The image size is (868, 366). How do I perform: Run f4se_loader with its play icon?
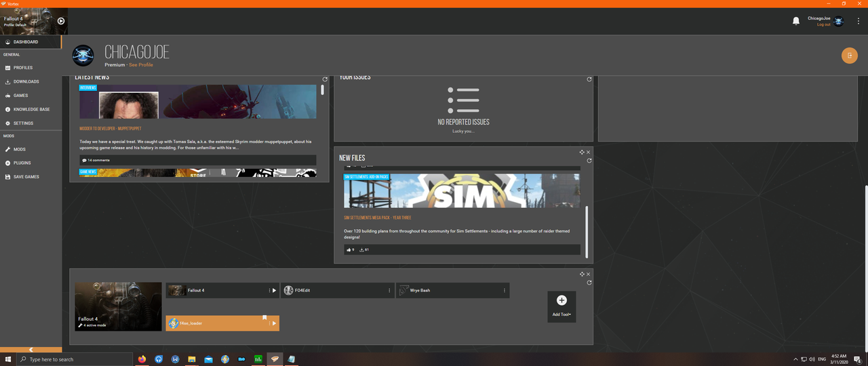coord(274,323)
